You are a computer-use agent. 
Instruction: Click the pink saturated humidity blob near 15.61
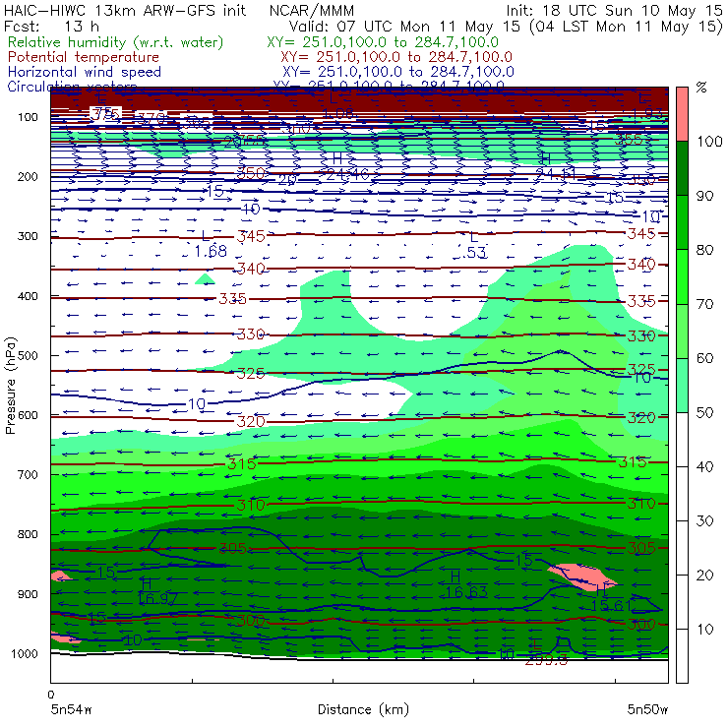[x=582, y=577]
